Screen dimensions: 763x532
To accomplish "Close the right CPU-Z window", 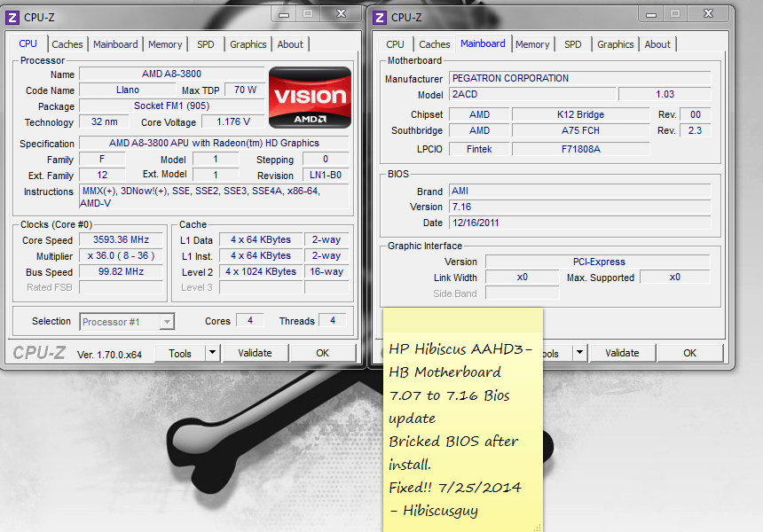I will coord(709,14).
